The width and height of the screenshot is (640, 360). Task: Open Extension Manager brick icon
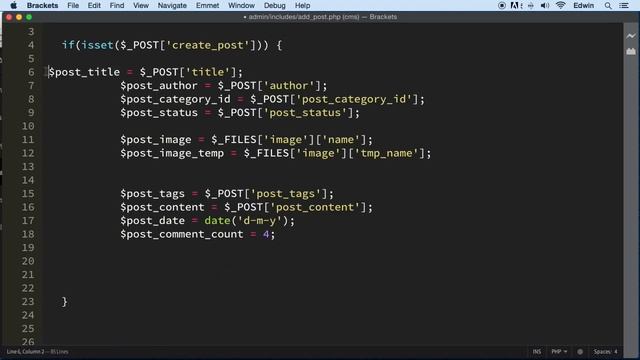631,51
